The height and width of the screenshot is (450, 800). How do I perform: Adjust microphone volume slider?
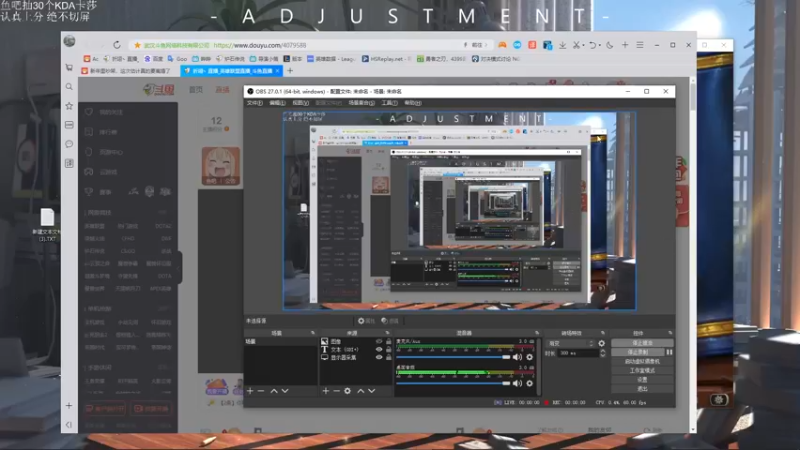tap(453, 357)
